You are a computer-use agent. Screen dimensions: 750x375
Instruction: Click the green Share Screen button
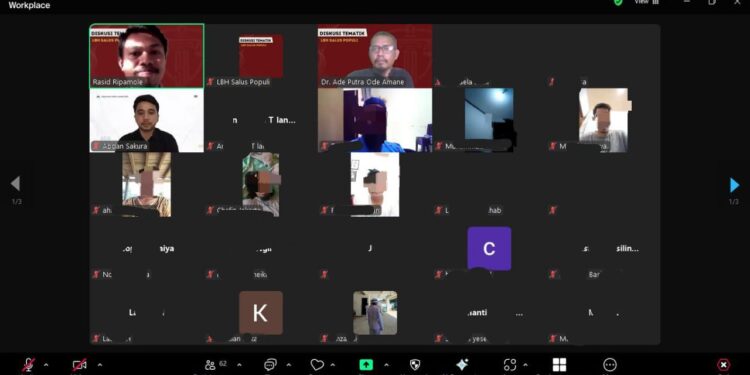(366, 365)
